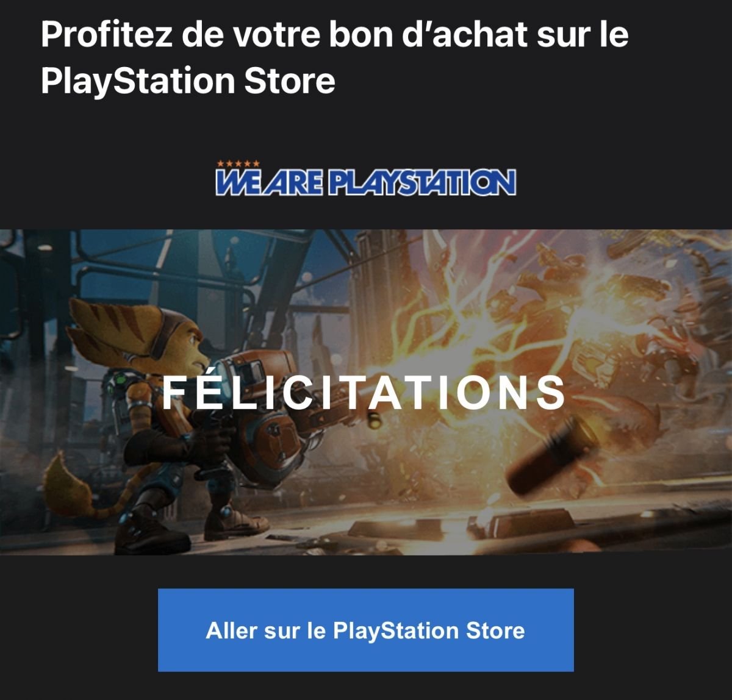Click the Aller sur le PlayStation Store button
The image size is (732, 700).
point(365,630)
